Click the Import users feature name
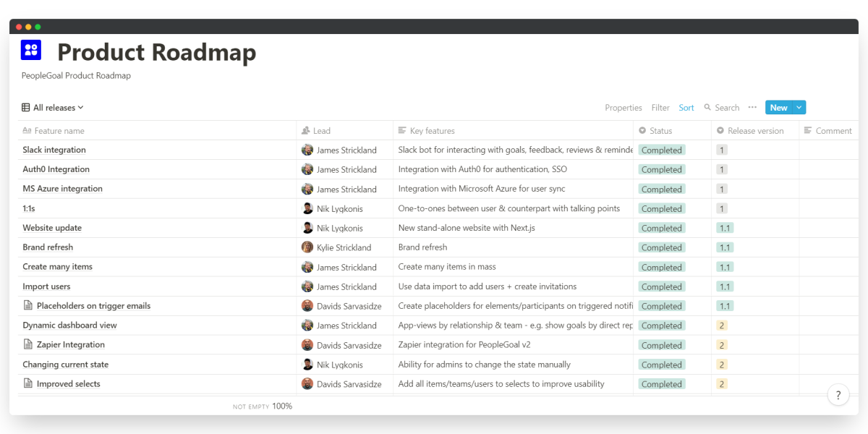Image resolution: width=868 pixels, height=434 pixels. coord(46,286)
